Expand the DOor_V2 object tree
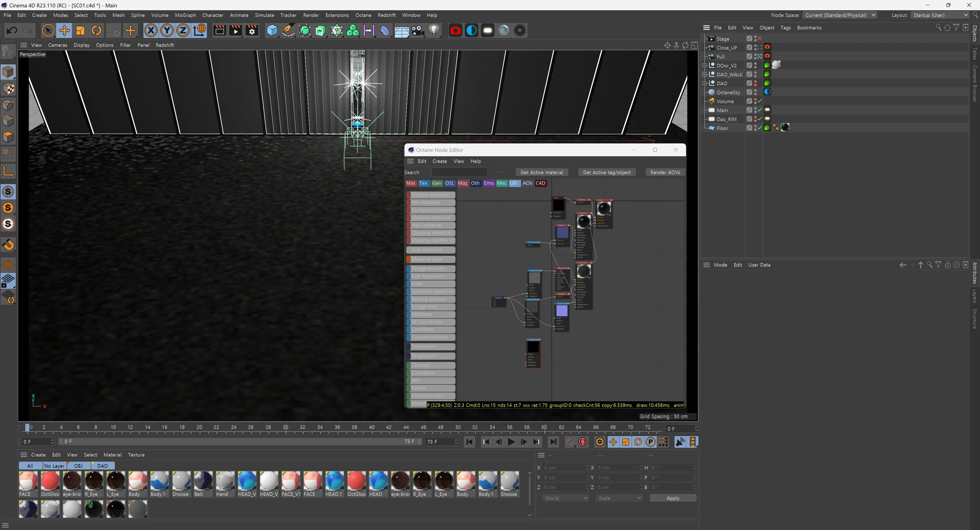980x530 pixels. coord(705,65)
